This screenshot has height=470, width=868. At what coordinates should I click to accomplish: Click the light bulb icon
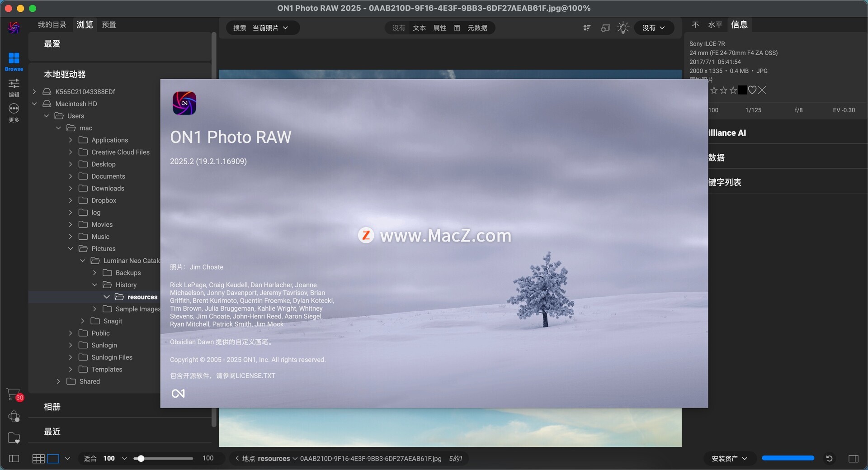point(623,28)
